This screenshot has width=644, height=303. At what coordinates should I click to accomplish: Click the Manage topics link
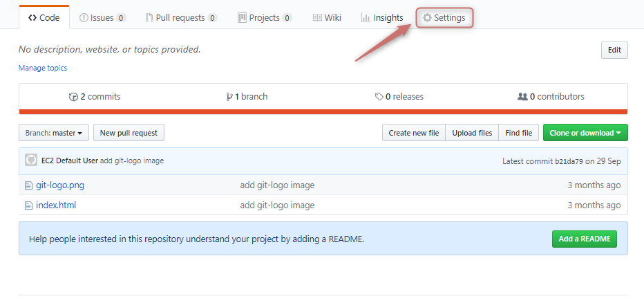click(x=43, y=68)
